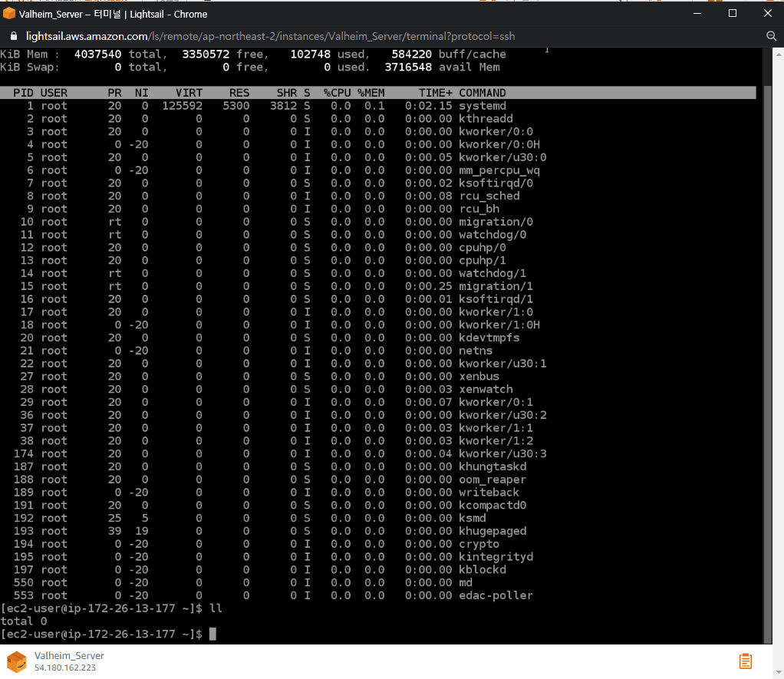
Task: Open the clipboard icon in bottom bar
Action: coord(745,661)
